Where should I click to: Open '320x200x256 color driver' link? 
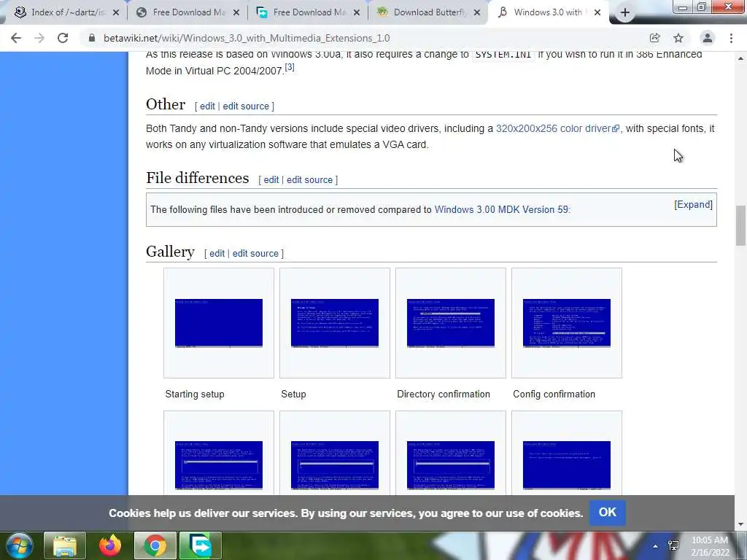(x=557, y=128)
